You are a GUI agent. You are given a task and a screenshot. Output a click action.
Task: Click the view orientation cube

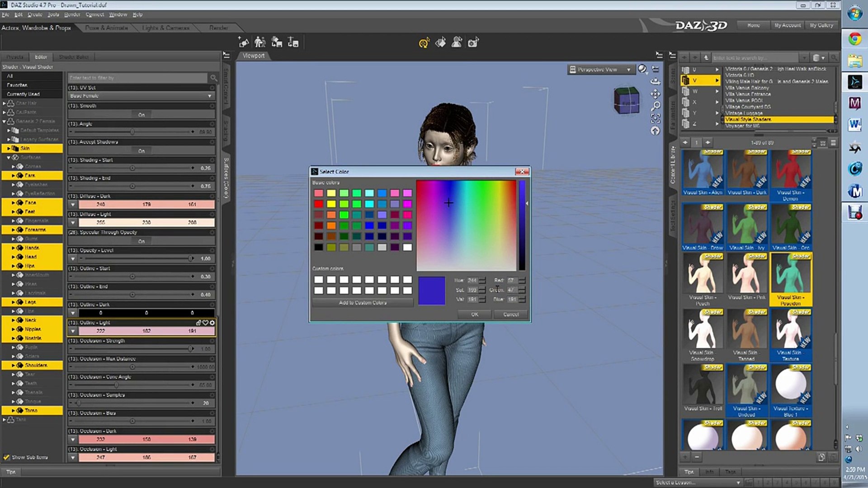(627, 100)
